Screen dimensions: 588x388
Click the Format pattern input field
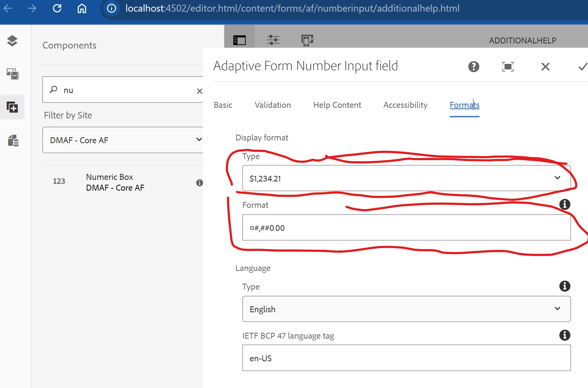(406, 228)
